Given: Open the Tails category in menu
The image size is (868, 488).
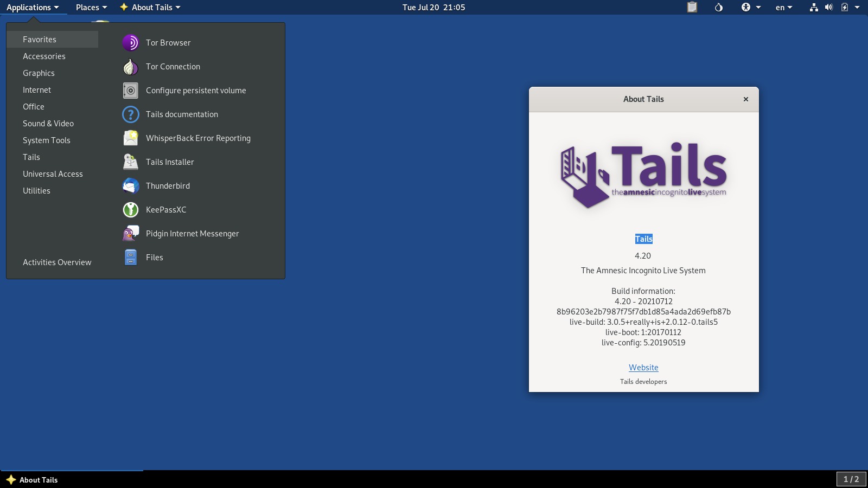Looking at the screenshot, I should (x=53, y=157).
